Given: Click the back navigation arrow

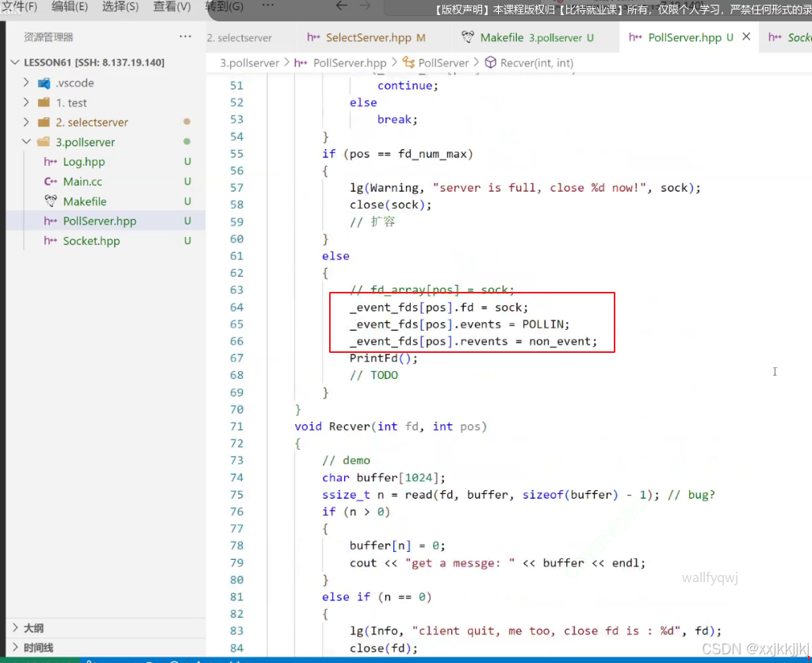Looking at the screenshot, I should (341, 6).
